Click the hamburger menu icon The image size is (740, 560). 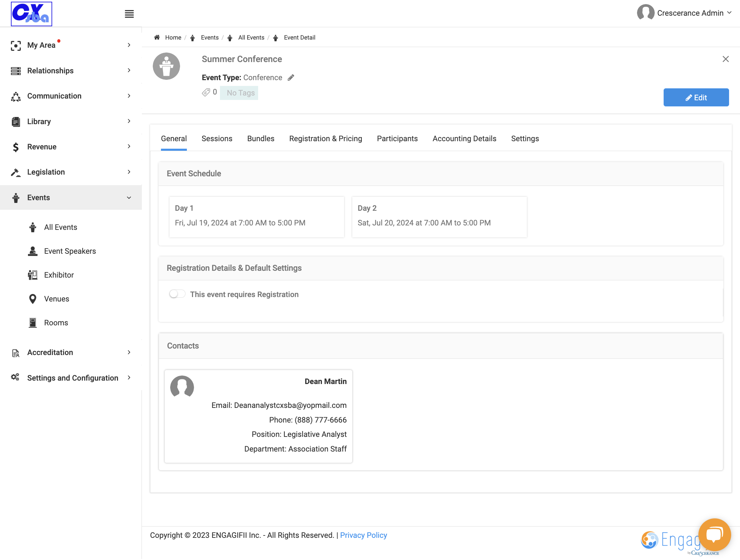(129, 14)
